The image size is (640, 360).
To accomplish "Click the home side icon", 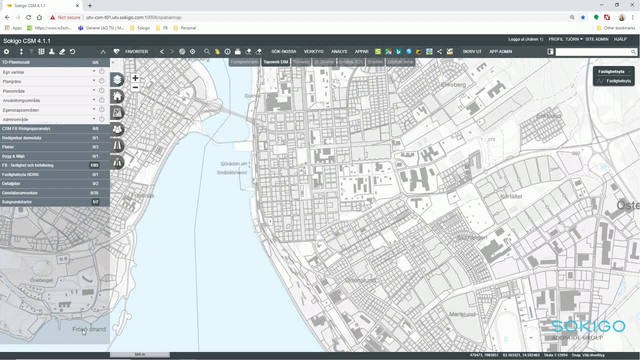I will point(118,97).
